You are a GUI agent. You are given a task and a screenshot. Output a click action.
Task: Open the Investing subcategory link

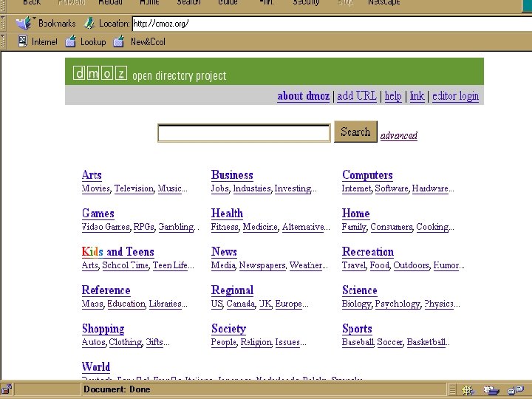293,188
